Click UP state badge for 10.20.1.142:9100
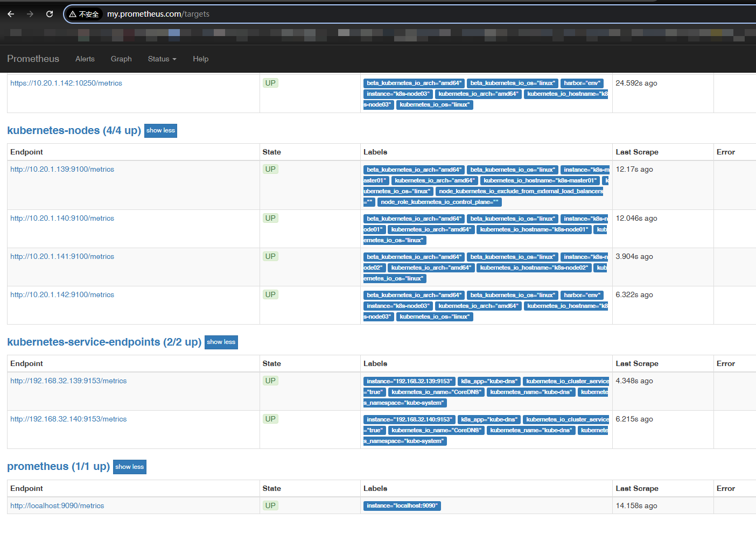The image size is (756, 534). pyautogui.click(x=270, y=294)
